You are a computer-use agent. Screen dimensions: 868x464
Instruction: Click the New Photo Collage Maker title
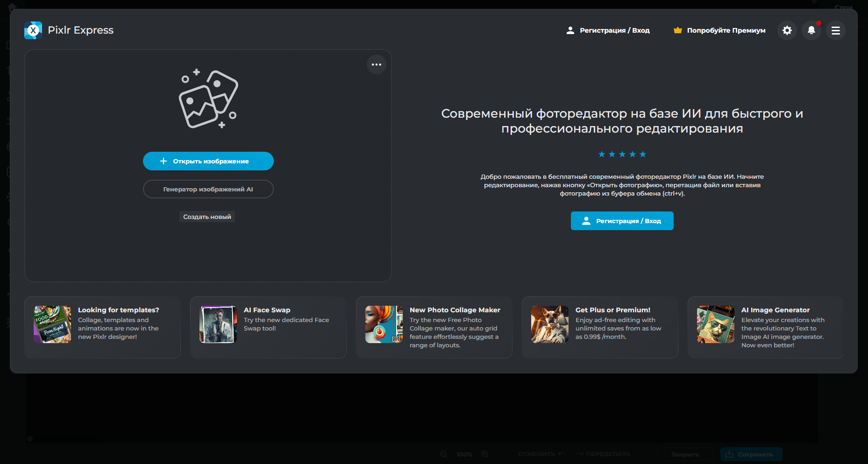click(x=455, y=310)
